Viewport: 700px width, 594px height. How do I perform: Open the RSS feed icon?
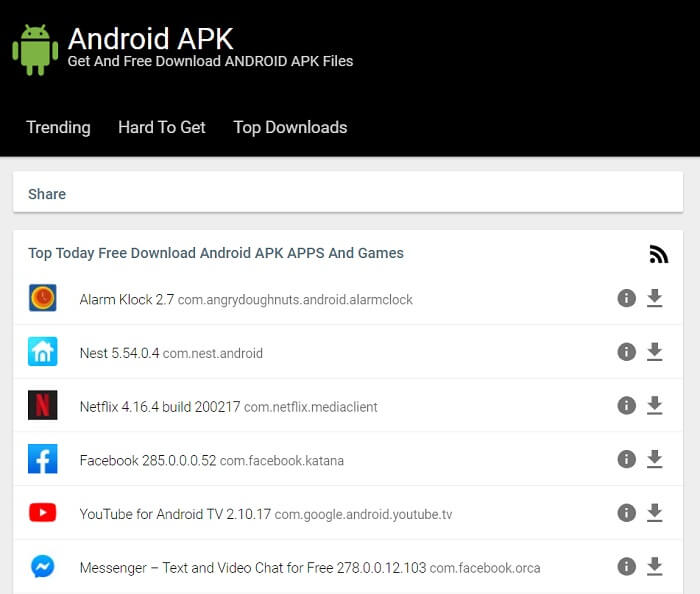pyautogui.click(x=658, y=254)
